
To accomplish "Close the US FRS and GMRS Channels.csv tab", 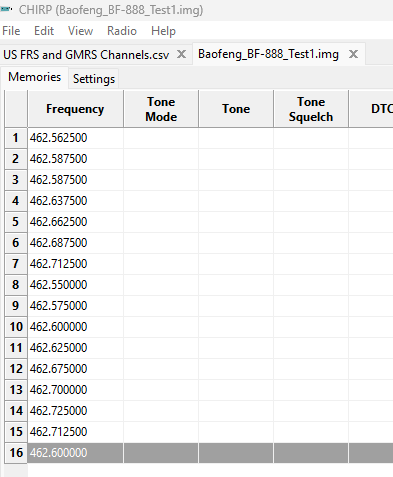I will [x=181, y=54].
